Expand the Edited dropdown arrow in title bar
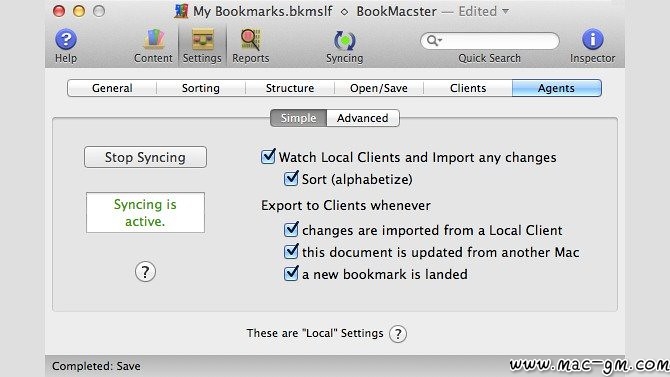The image size is (670, 377). 505,11
